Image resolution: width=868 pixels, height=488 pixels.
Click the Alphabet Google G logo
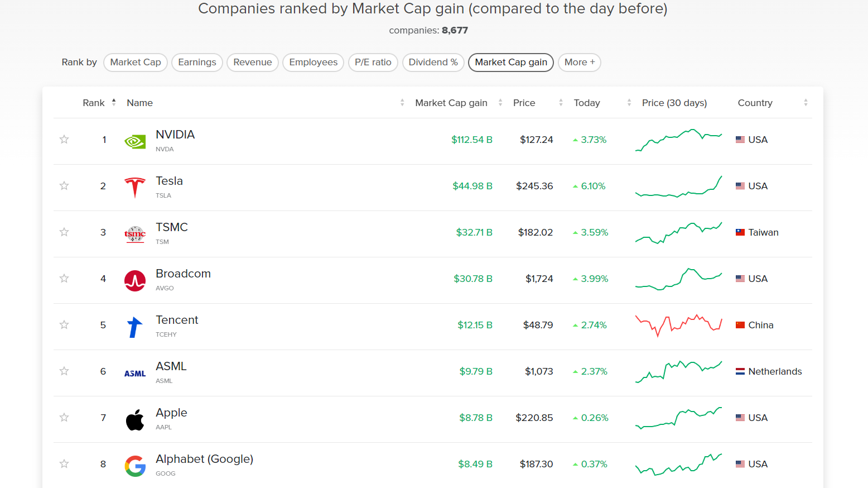(135, 466)
